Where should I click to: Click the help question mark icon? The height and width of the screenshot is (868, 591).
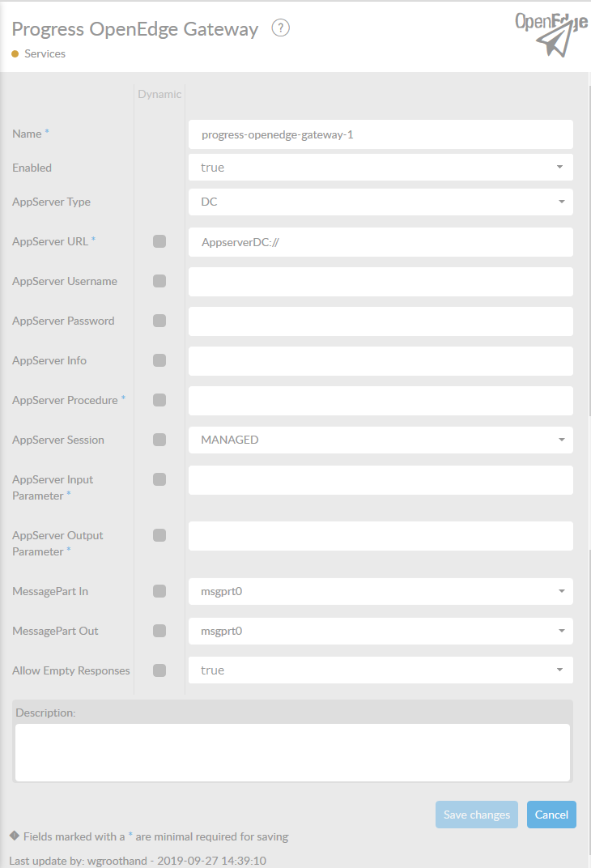(x=280, y=28)
